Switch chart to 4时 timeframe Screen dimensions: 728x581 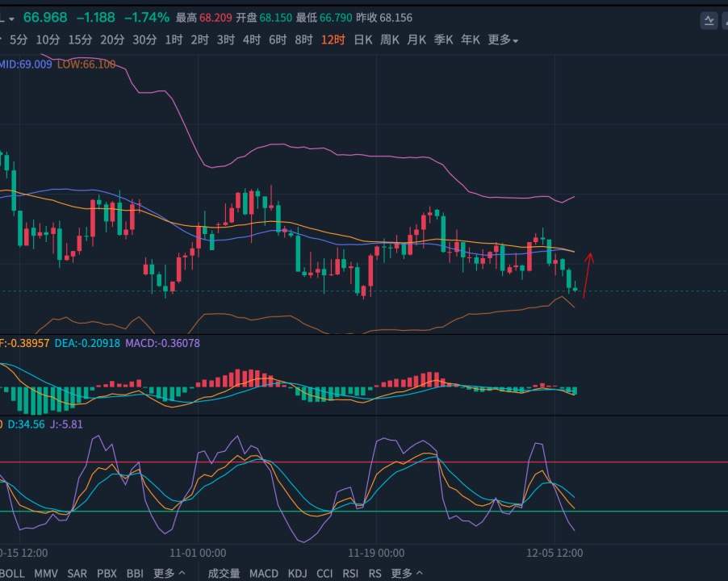click(252, 40)
